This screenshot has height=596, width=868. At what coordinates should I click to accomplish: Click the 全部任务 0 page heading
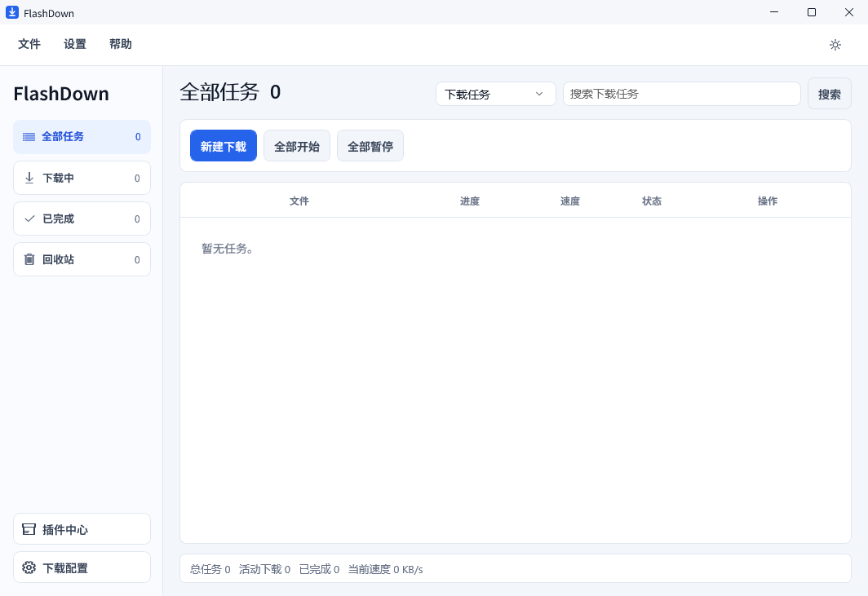click(x=230, y=92)
